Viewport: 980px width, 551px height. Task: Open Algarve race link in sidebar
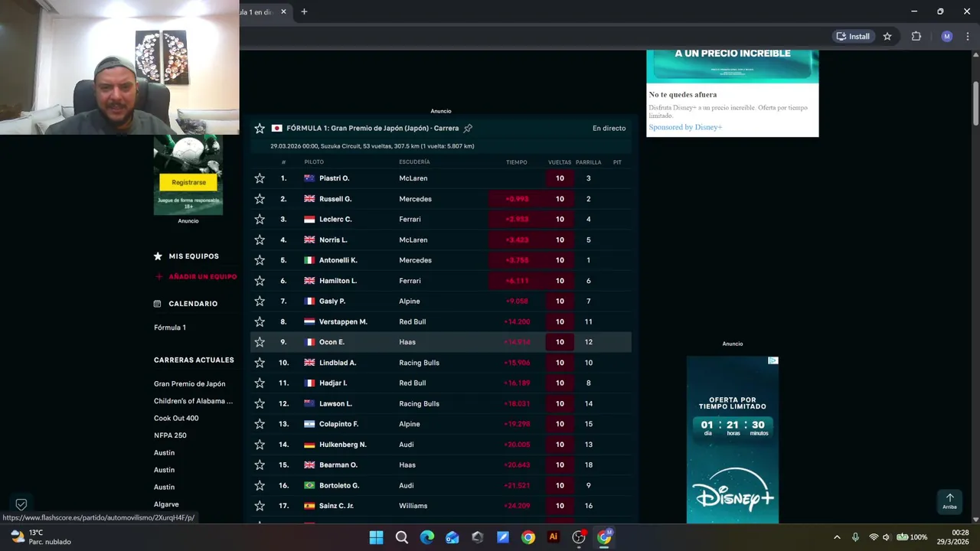click(166, 504)
